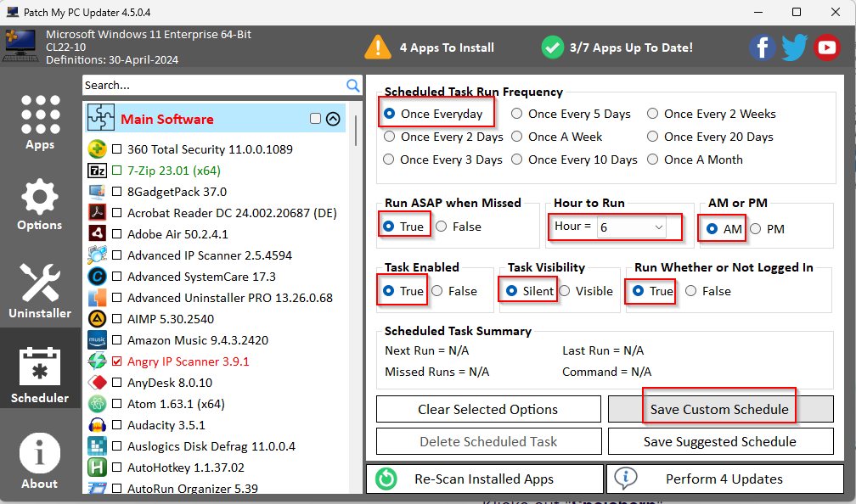Click into the Search text field
Image resolution: width=856 pixels, height=504 pixels.
(x=212, y=85)
